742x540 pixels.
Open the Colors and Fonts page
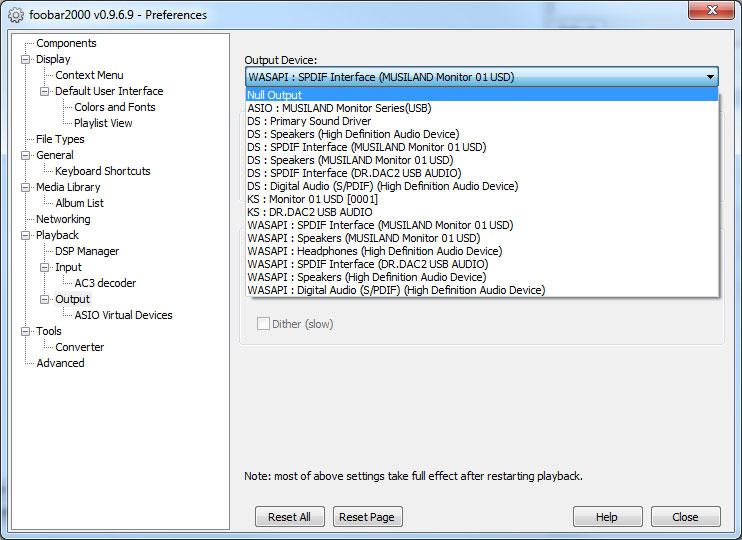[x=115, y=107]
